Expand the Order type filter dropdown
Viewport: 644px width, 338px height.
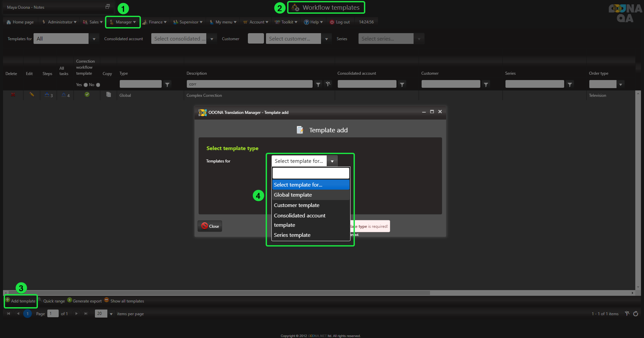pos(621,84)
